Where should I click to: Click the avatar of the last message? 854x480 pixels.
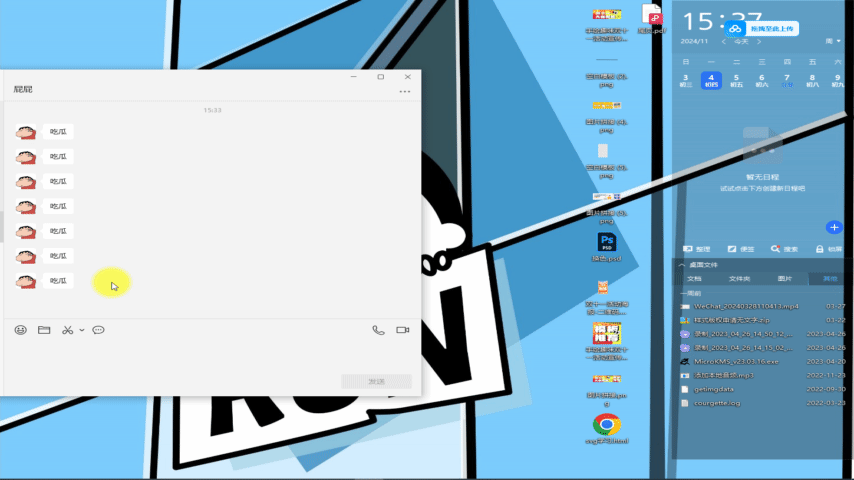click(26, 281)
